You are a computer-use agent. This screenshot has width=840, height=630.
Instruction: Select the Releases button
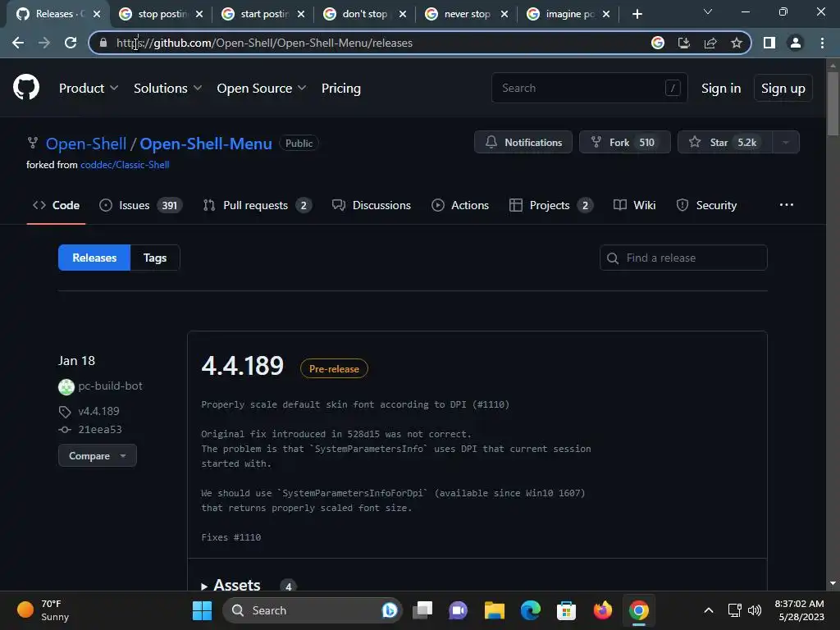tap(94, 258)
